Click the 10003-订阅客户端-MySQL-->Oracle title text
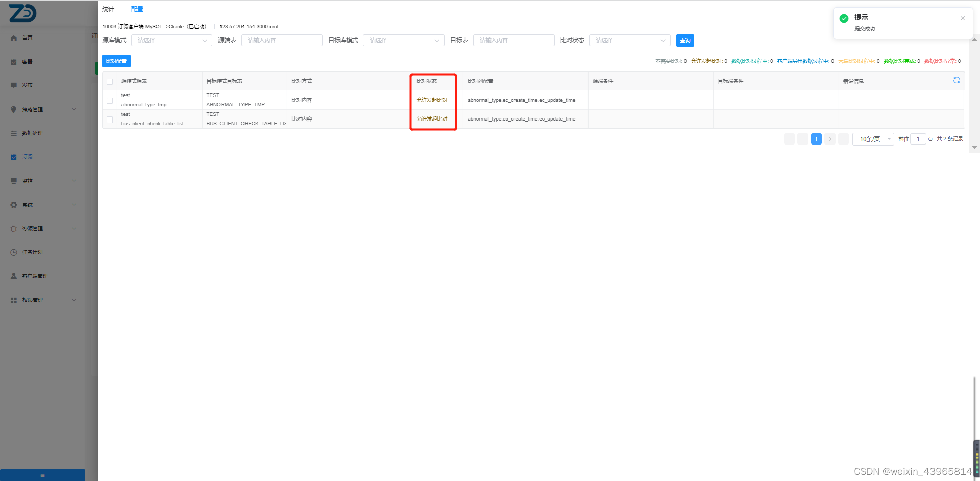This screenshot has height=481, width=980. coord(154,27)
